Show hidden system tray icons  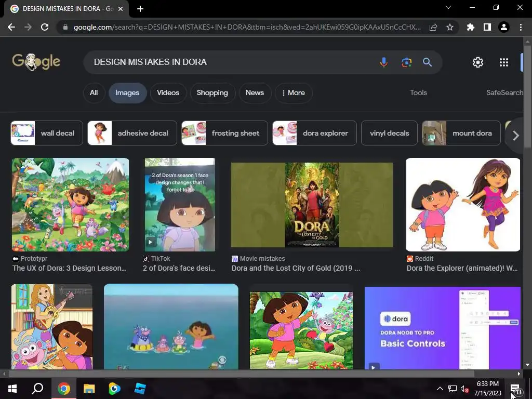440,389
